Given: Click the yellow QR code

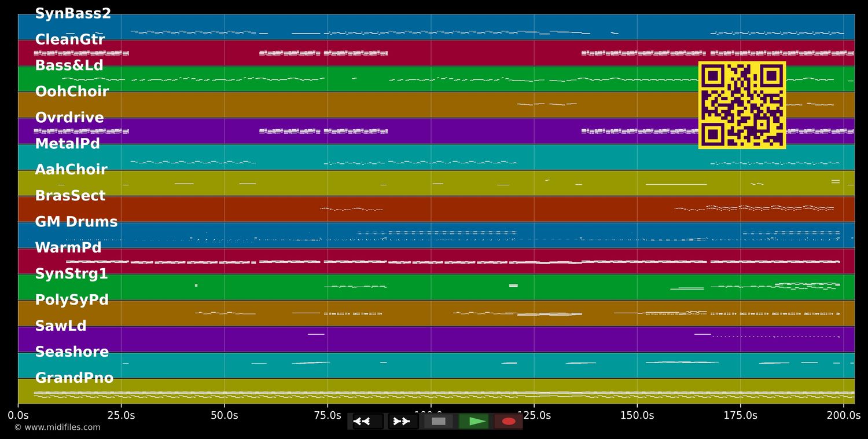Looking at the screenshot, I should click(x=742, y=105).
